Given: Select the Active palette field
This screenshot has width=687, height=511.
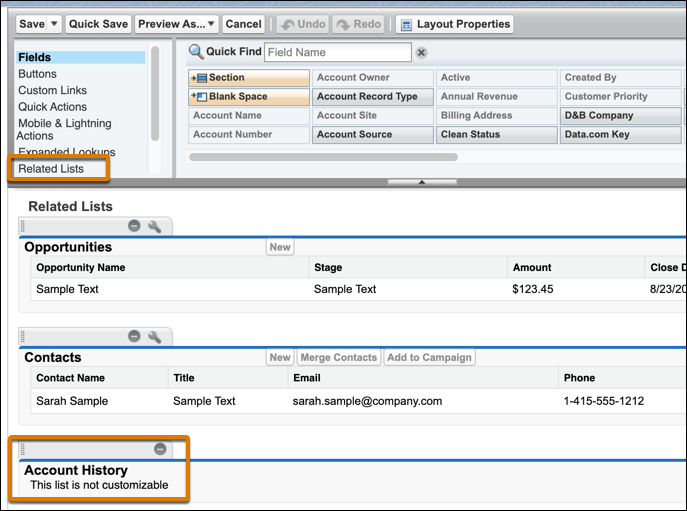Looking at the screenshot, I should (496, 78).
